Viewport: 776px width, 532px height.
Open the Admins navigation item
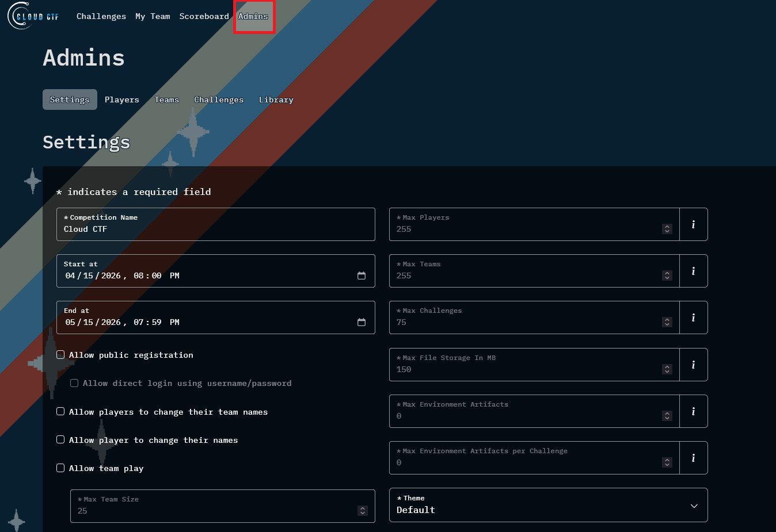(253, 16)
